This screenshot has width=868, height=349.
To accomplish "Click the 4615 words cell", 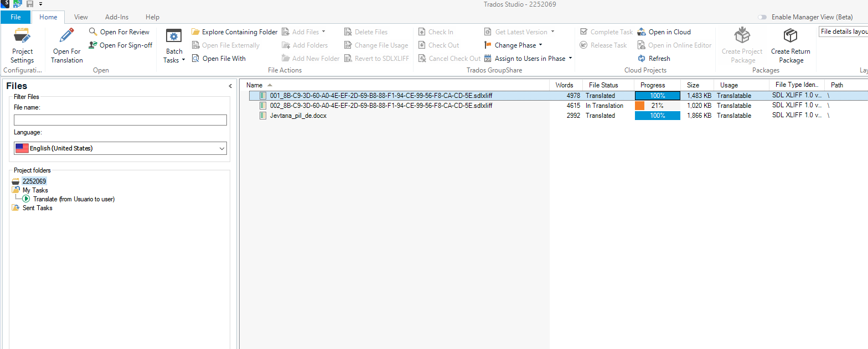I will (x=573, y=106).
